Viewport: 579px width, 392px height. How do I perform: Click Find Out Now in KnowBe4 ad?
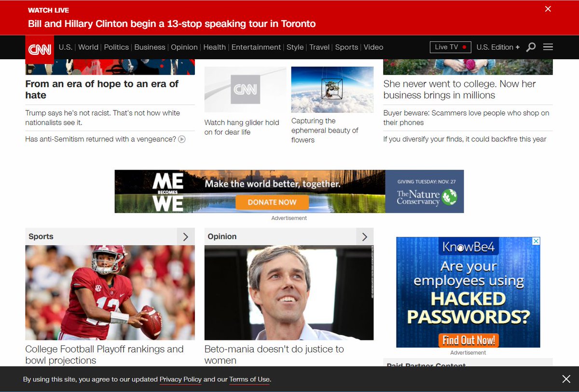pos(469,340)
